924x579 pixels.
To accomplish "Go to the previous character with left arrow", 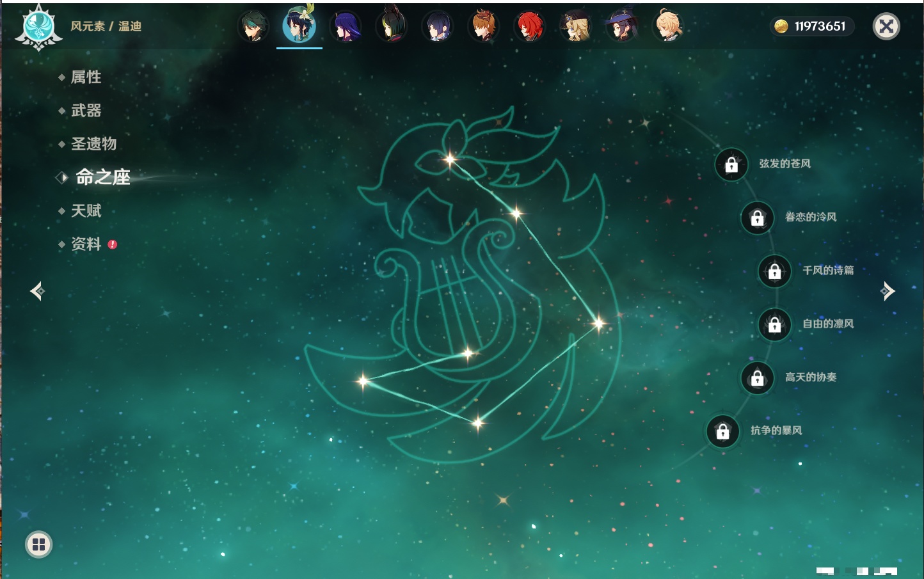I will coord(37,291).
